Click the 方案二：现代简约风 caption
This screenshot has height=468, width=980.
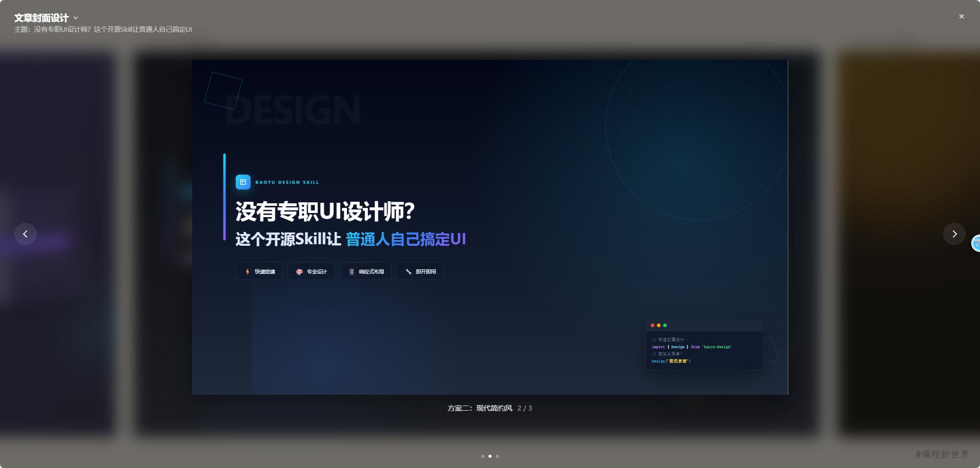480,408
